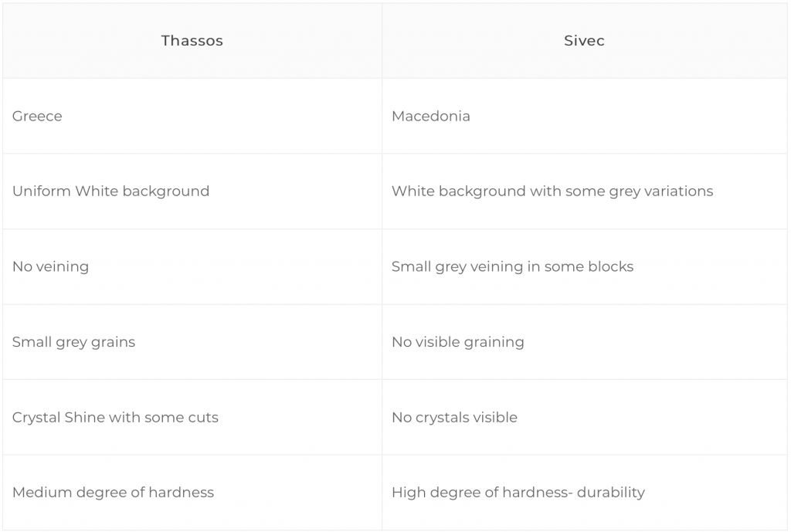
Task: Select the Macedonia cell
Action: [584, 116]
